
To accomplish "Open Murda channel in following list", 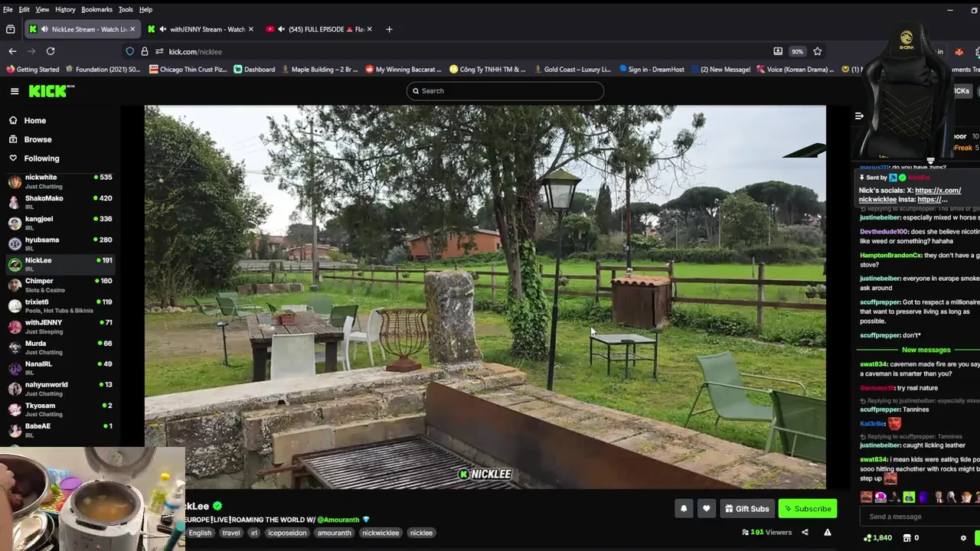I will pyautogui.click(x=60, y=347).
